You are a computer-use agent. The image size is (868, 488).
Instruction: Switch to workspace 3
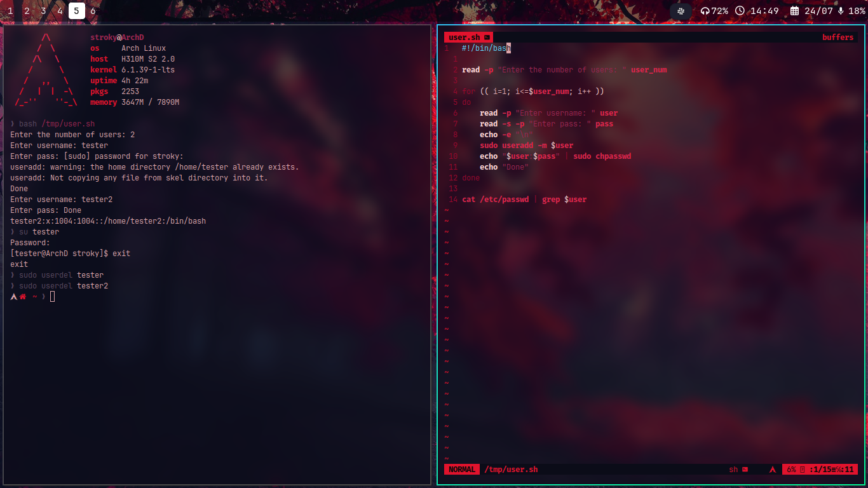click(43, 11)
